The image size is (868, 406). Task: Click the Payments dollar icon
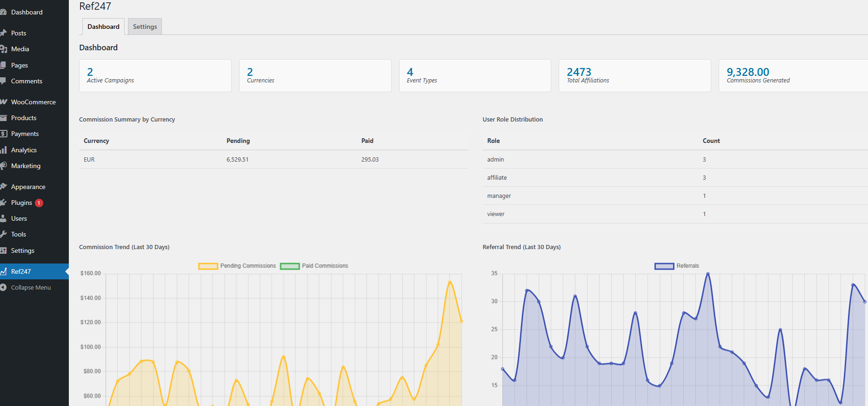[x=3, y=134]
